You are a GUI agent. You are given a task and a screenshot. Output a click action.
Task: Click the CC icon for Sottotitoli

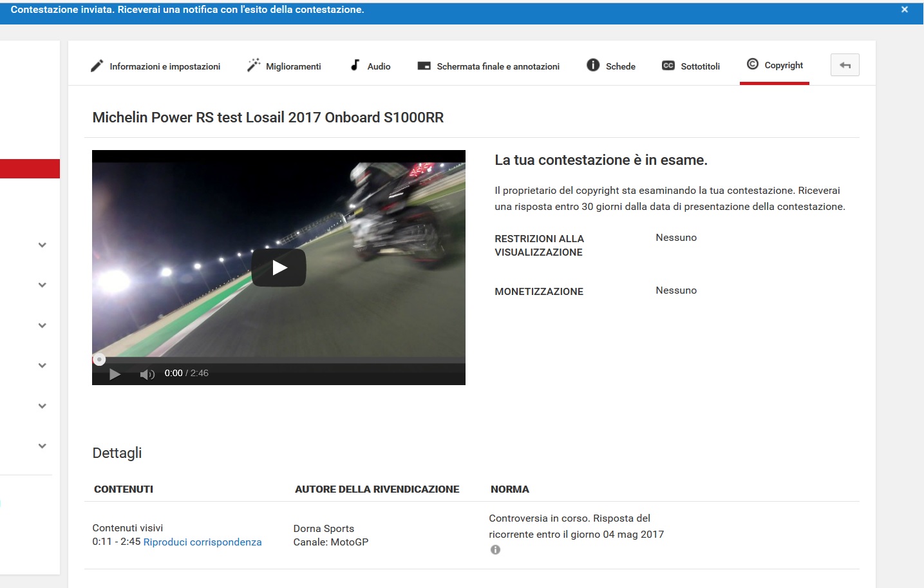[668, 66]
